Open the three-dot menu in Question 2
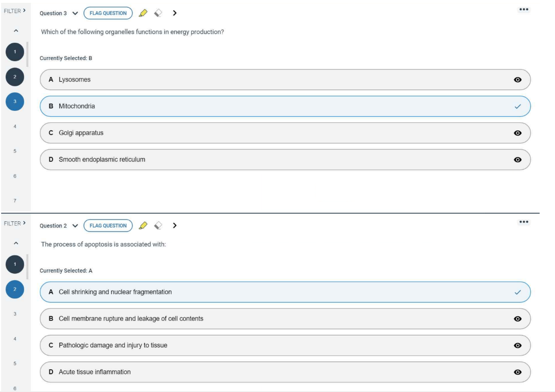The image size is (555, 392). [523, 222]
